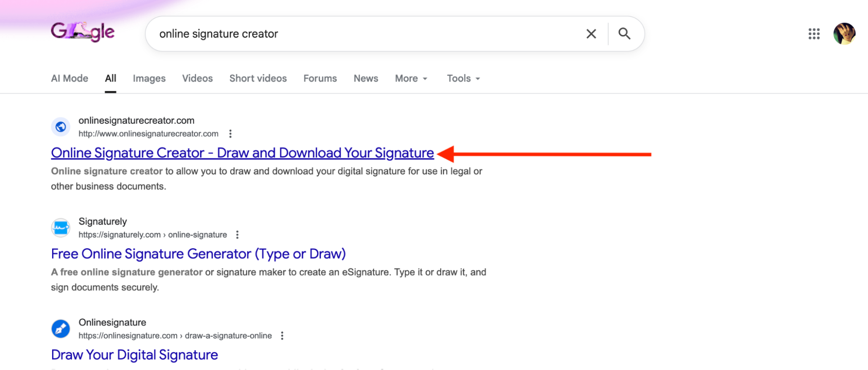Open more options for Onlinesignature result

(282, 336)
